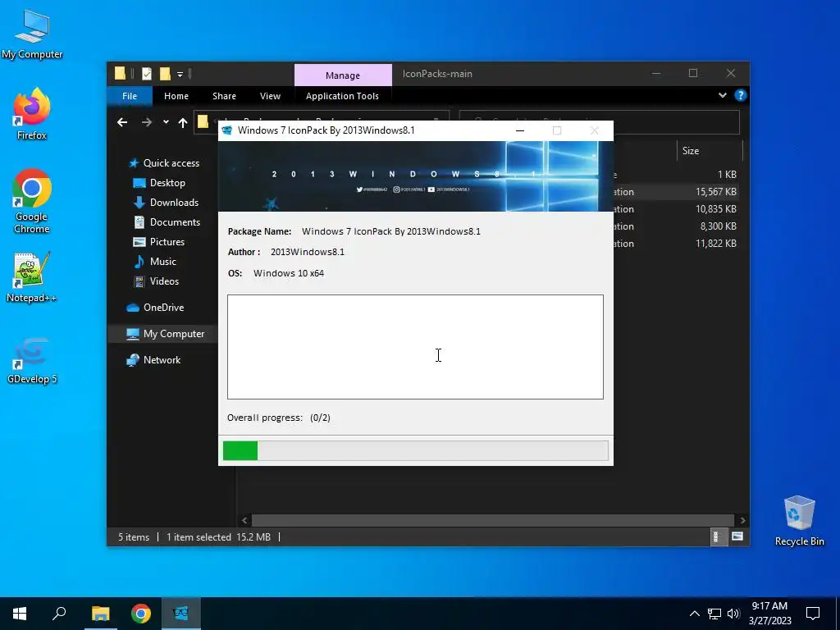Viewport: 840px width, 630px height.
Task: Click the Size column header
Action: point(710,151)
